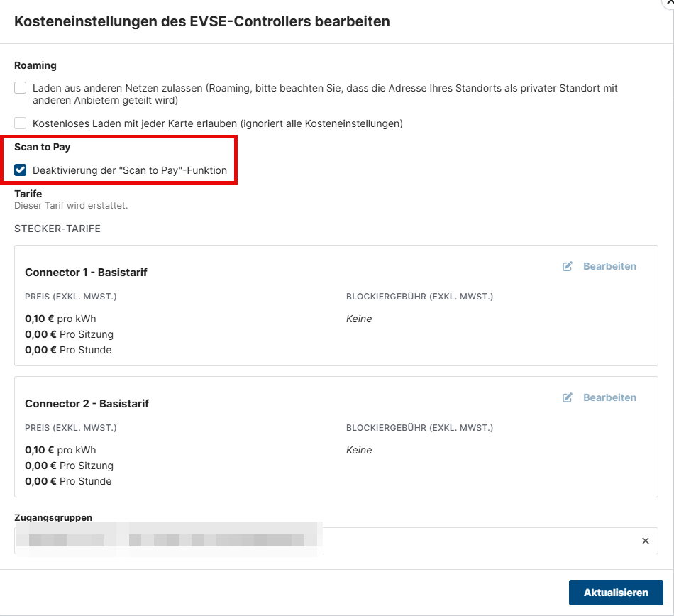The height and width of the screenshot is (616, 674).
Task: Select the 'Connector 2 - Basistarif' heading
Action: coord(87,403)
